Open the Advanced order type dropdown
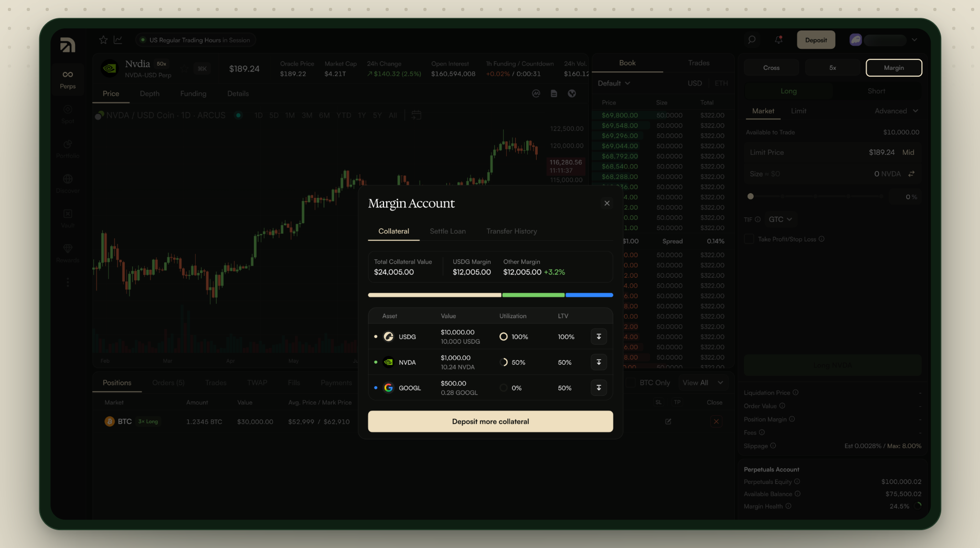The image size is (980, 548). coord(896,111)
